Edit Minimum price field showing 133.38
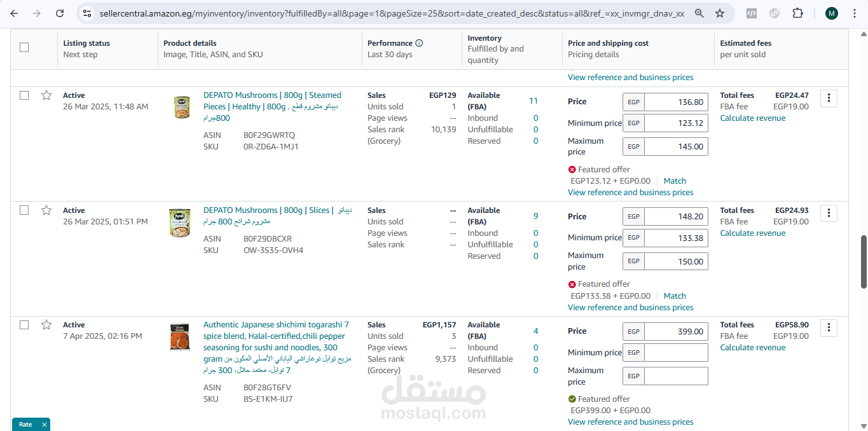This screenshot has height=431, width=868. click(676, 238)
